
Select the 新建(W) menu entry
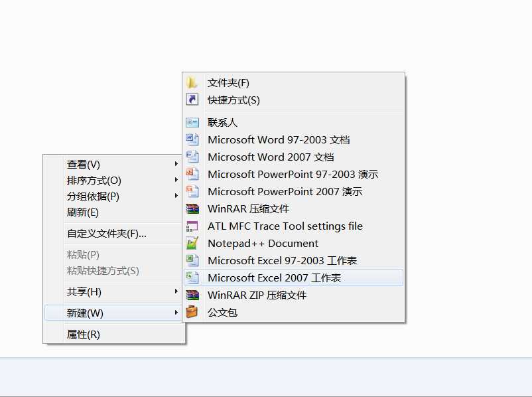(x=114, y=313)
